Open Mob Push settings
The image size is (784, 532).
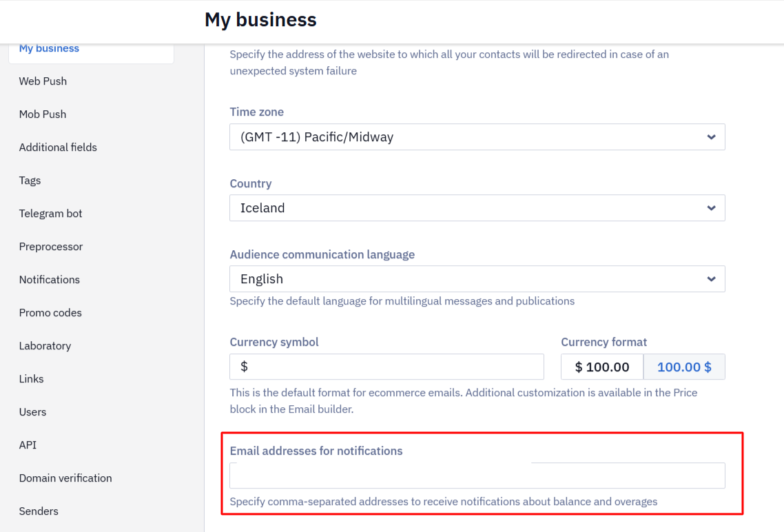43,114
